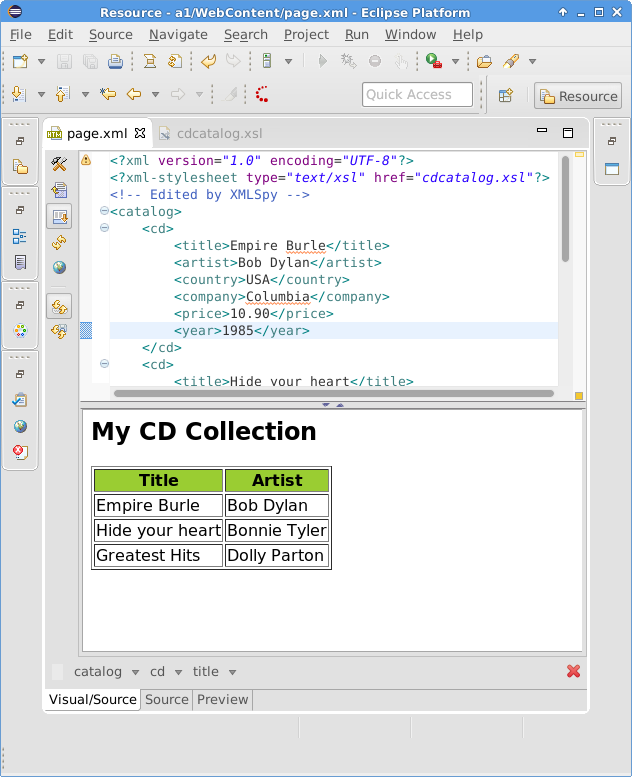Collapse the catalog element in the source
The width and height of the screenshot is (632, 777).
pos(104,212)
